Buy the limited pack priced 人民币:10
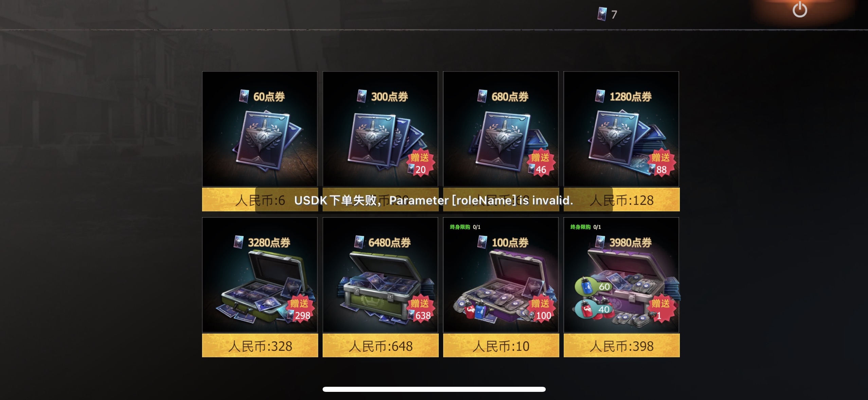Screen dimensions: 868x400 501,346
